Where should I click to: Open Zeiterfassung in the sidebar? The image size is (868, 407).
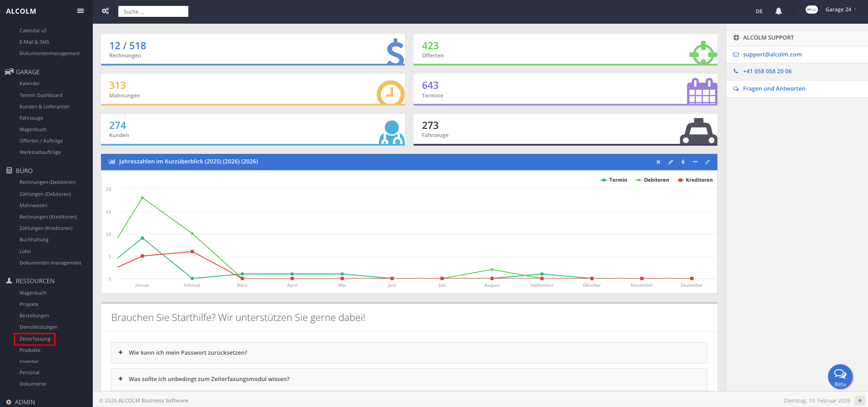[x=35, y=339]
